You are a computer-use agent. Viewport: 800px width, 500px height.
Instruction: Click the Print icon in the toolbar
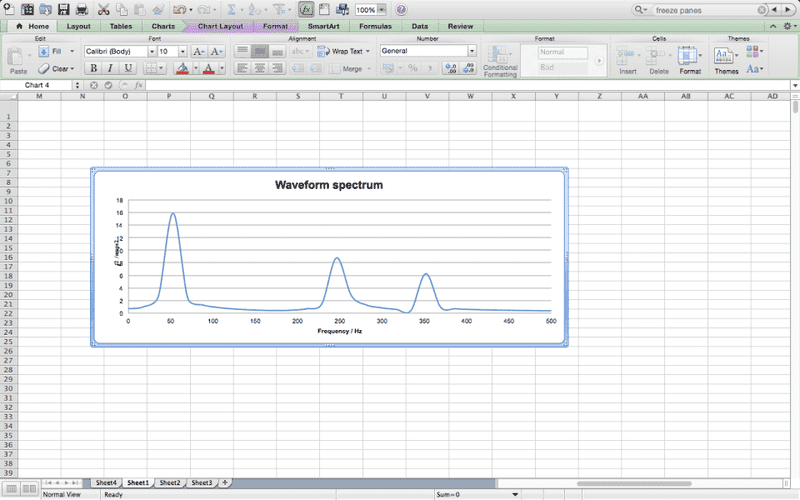(81, 9)
